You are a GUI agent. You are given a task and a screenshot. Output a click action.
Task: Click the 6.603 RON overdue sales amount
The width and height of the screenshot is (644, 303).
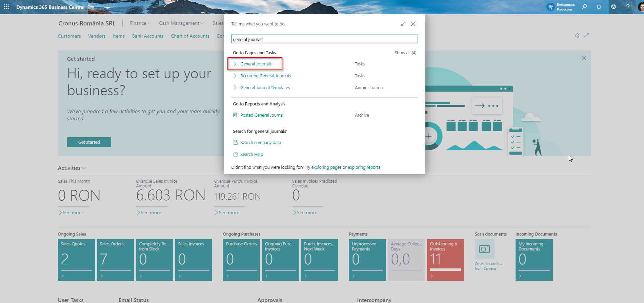[x=171, y=196]
